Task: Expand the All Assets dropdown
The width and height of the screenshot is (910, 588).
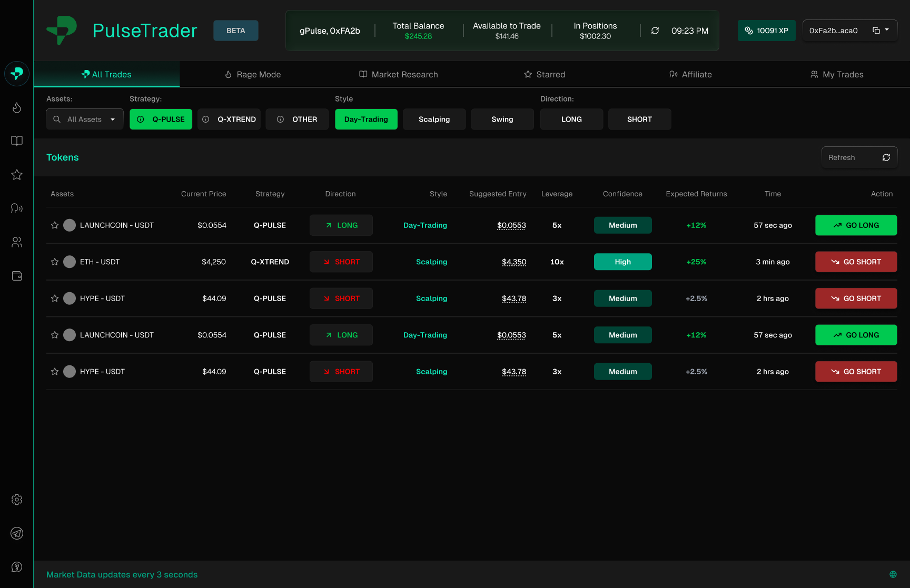Action: click(85, 119)
